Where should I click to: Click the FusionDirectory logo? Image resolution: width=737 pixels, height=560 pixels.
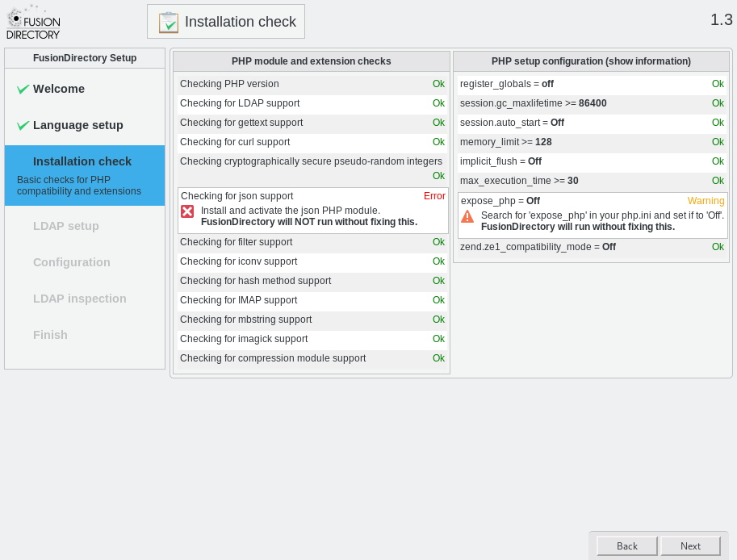(x=33, y=23)
